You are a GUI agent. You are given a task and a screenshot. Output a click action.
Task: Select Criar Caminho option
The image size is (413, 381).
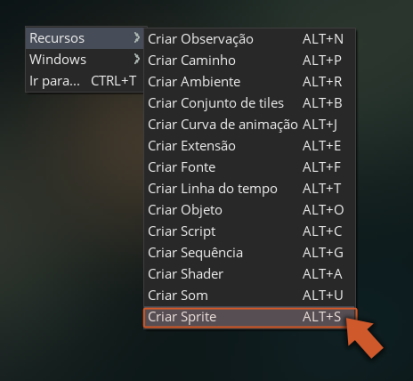[x=250, y=60]
